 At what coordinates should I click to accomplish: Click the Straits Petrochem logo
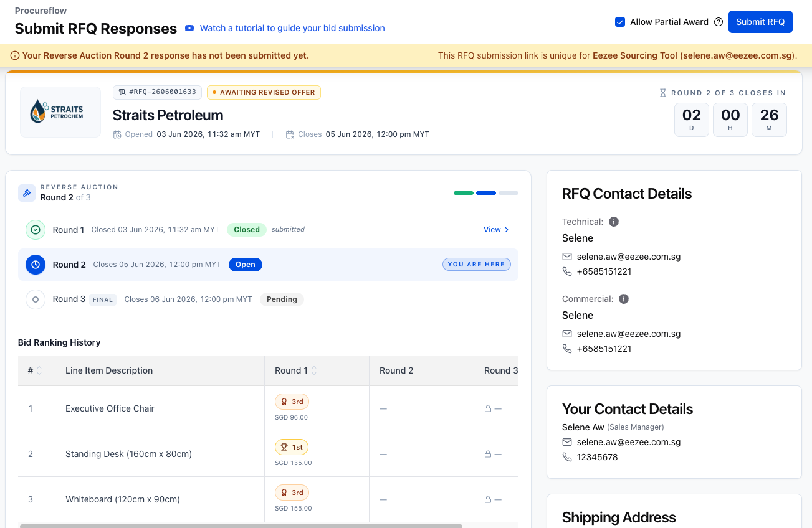[x=60, y=112]
